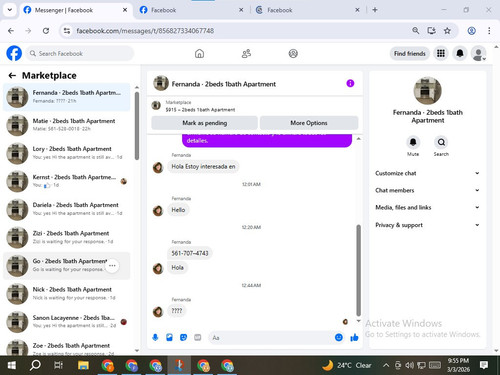Send a thumbs-up like

pos(354,338)
